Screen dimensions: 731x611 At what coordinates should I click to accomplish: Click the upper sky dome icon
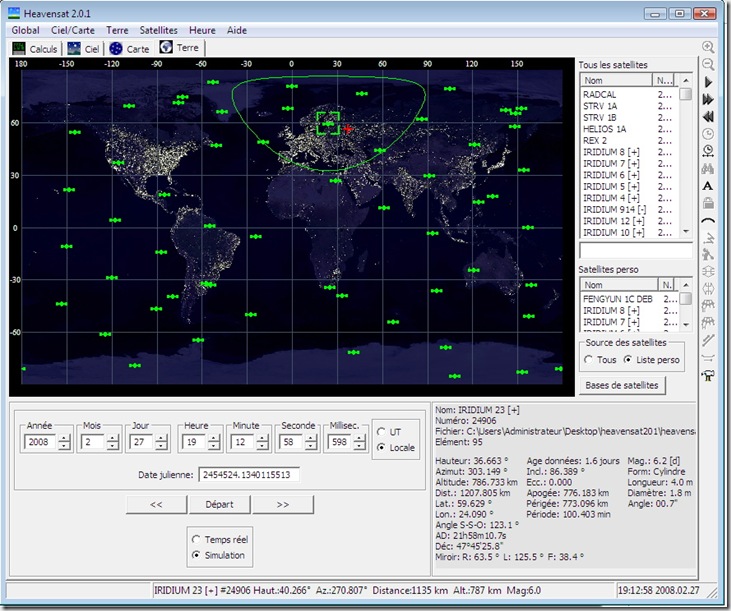[708, 306]
